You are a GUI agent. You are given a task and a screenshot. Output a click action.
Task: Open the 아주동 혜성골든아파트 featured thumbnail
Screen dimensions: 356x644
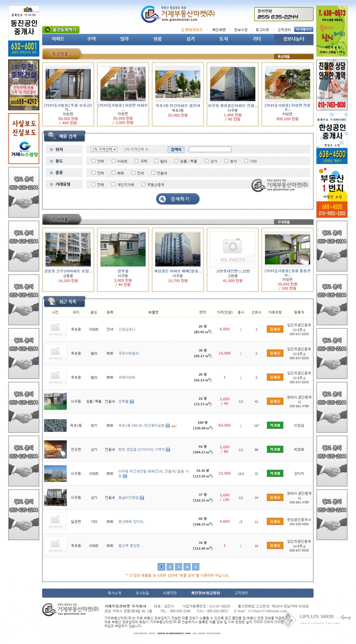(233, 84)
